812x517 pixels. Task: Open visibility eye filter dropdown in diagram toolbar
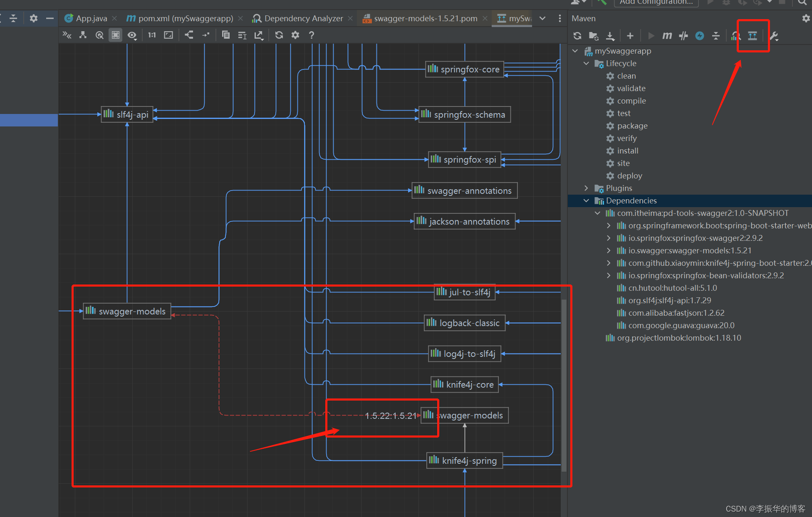[132, 35]
